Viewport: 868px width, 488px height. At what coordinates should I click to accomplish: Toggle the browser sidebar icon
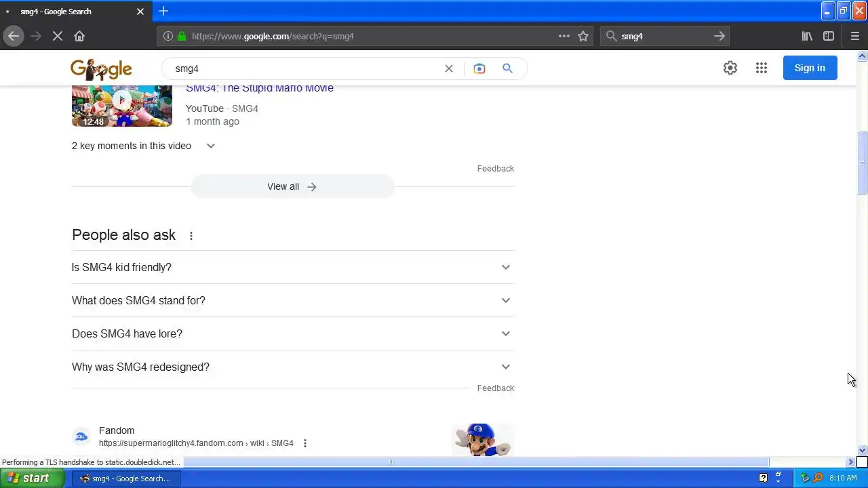pyautogui.click(x=829, y=36)
